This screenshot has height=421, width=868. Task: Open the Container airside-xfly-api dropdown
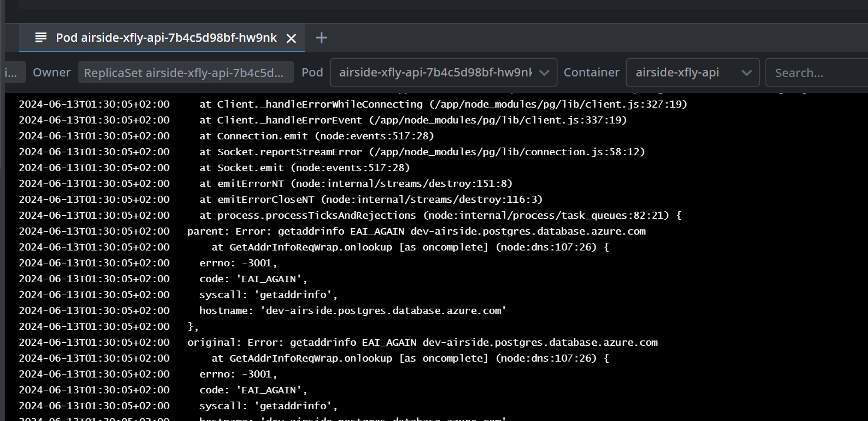click(x=693, y=73)
